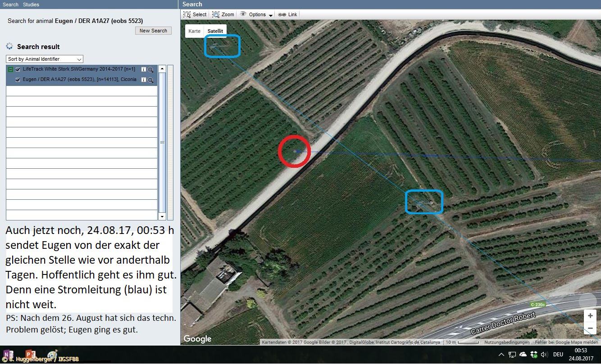Open the Studies menu
This screenshot has height=364, width=601.
[31, 4]
